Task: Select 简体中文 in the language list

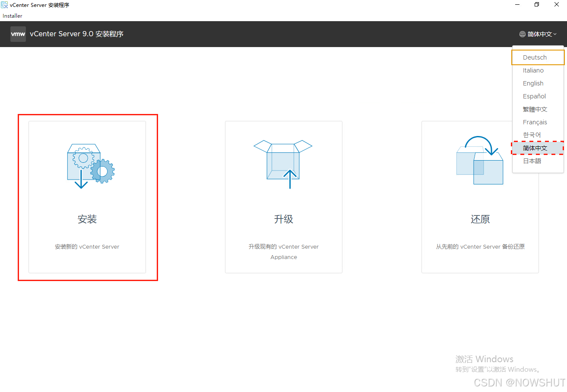Action: click(538, 148)
